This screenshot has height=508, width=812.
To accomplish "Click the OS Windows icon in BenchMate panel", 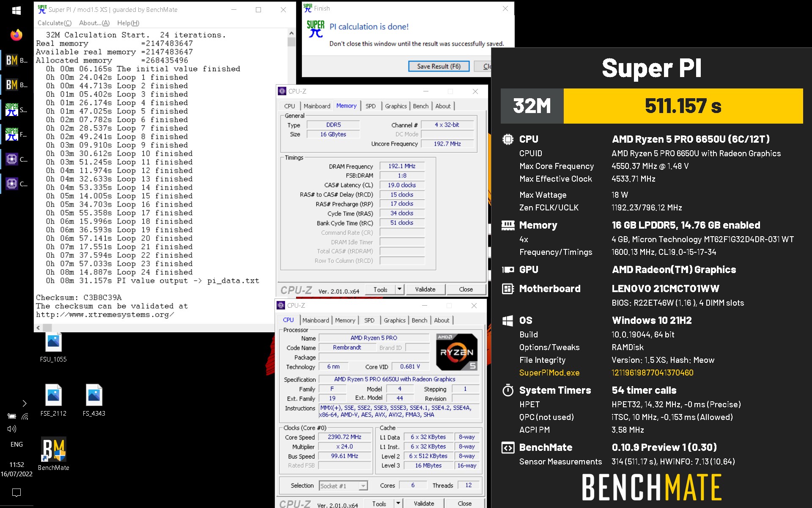I will pyautogui.click(x=507, y=320).
